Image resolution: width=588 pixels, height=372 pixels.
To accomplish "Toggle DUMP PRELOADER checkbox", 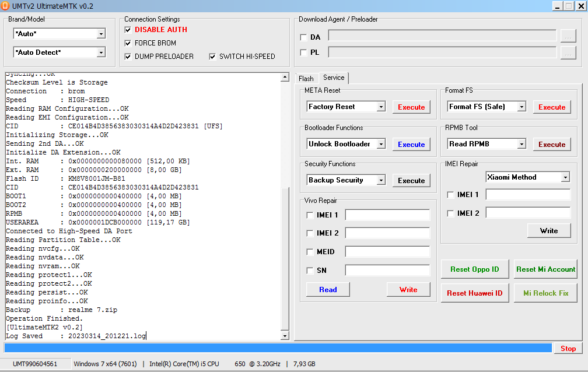I will point(128,57).
